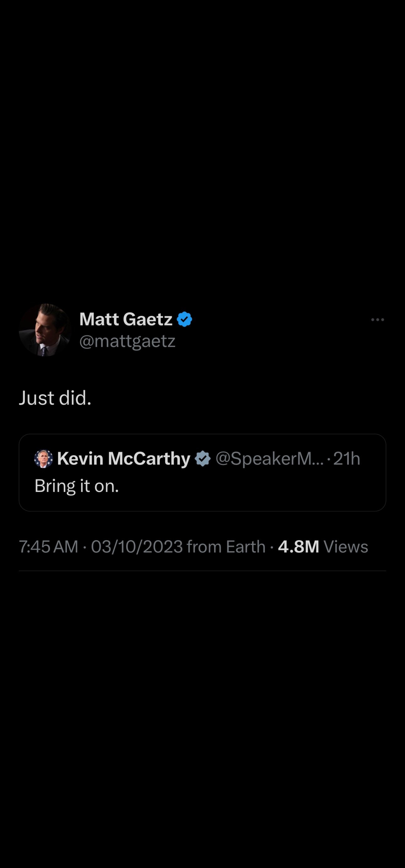Click the bold 4.8M view count
The image size is (405, 868).
pyautogui.click(x=298, y=546)
